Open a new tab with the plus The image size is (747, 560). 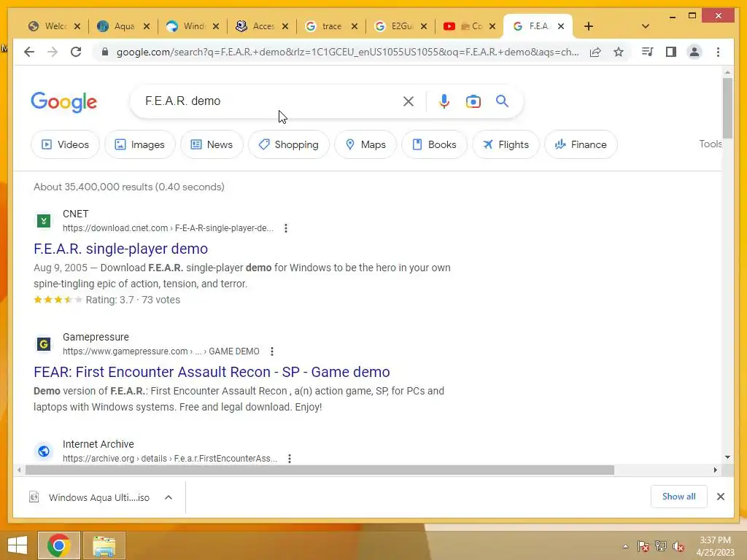click(x=589, y=26)
